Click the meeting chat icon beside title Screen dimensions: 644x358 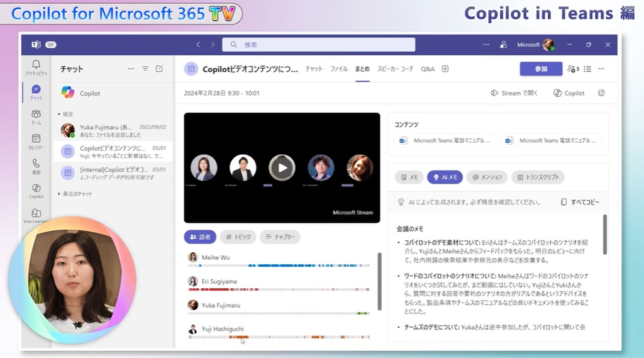[x=191, y=69]
